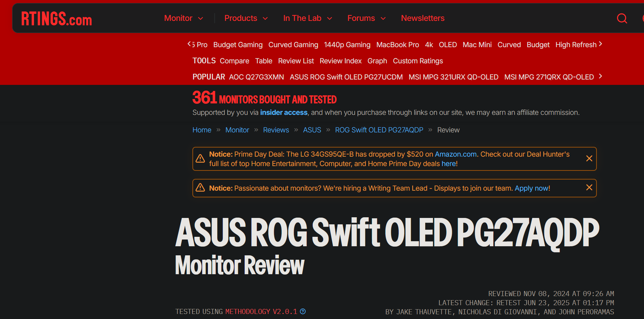Click the right arrow in popular monitors row

click(601, 76)
